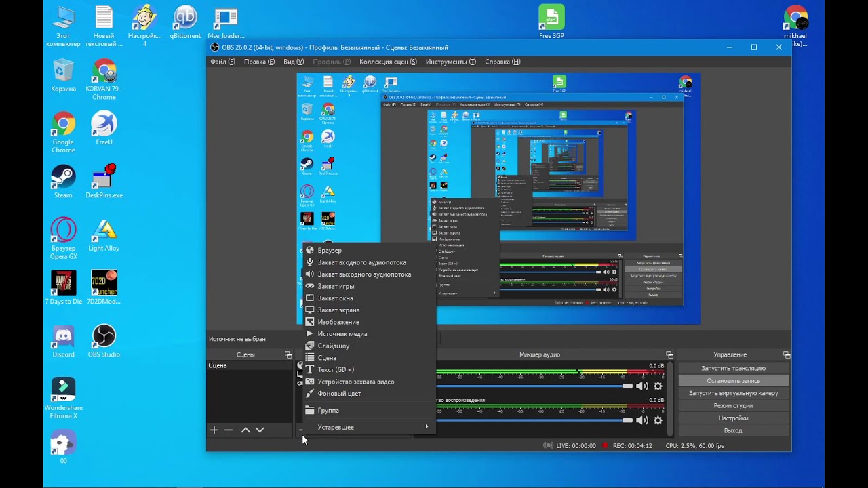Click Запустить виртуальную камеру button

click(734, 393)
